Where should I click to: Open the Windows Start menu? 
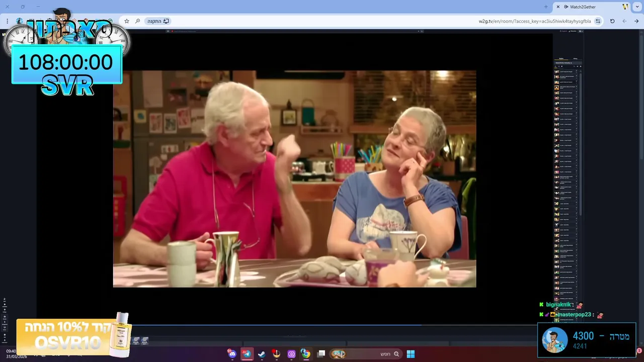pos(411,354)
